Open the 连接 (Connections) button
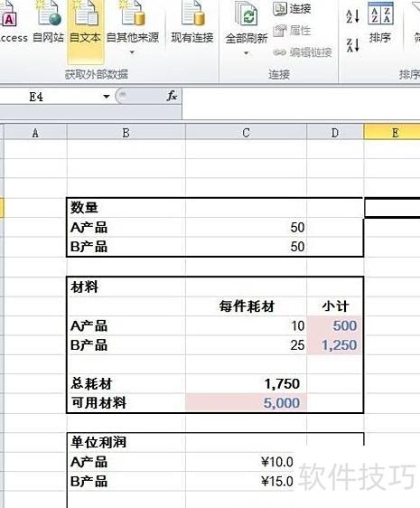 click(292, 9)
